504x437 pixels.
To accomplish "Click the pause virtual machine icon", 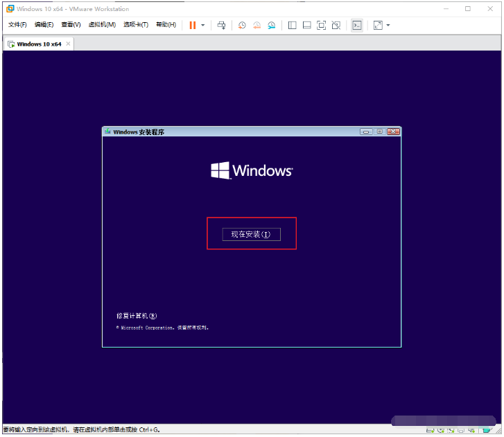I will point(192,25).
